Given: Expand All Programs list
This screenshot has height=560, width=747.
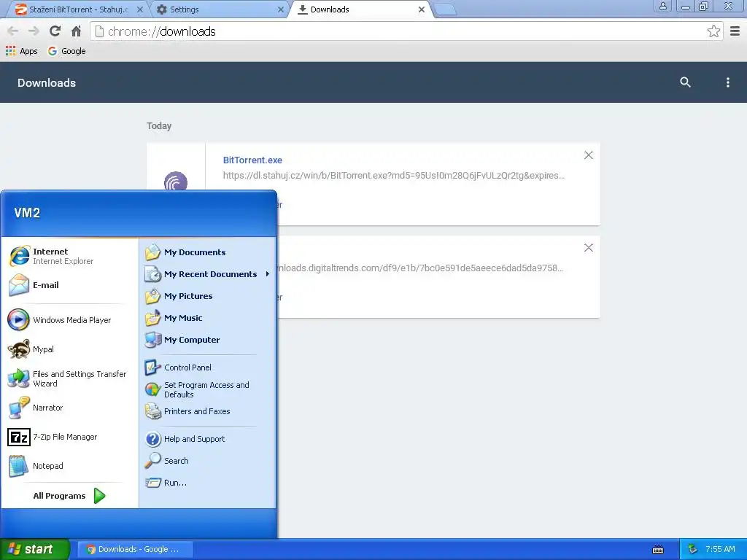Looking at the screenshot, I should (69, 496).
